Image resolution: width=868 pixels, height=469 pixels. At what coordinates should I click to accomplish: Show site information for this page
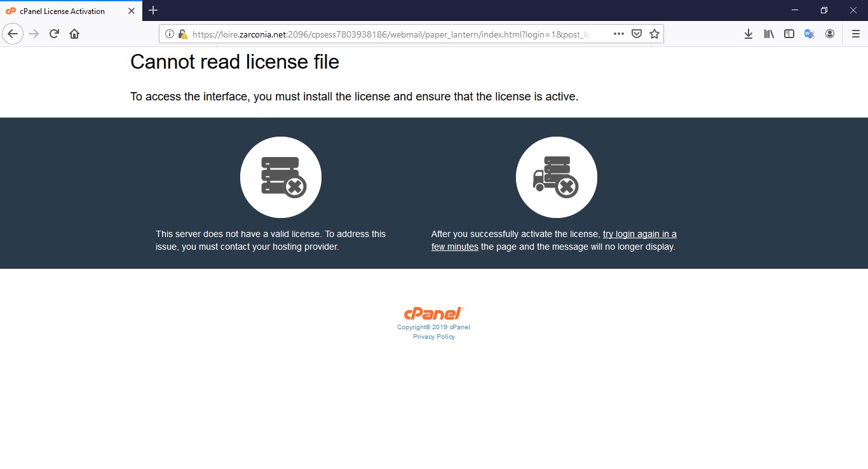170,34
